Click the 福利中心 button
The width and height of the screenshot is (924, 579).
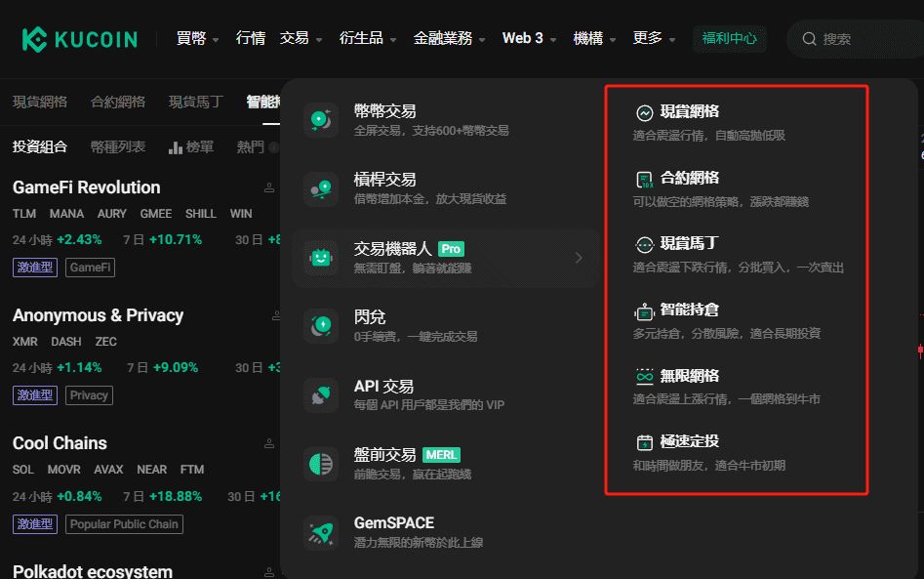coord(730,39)
